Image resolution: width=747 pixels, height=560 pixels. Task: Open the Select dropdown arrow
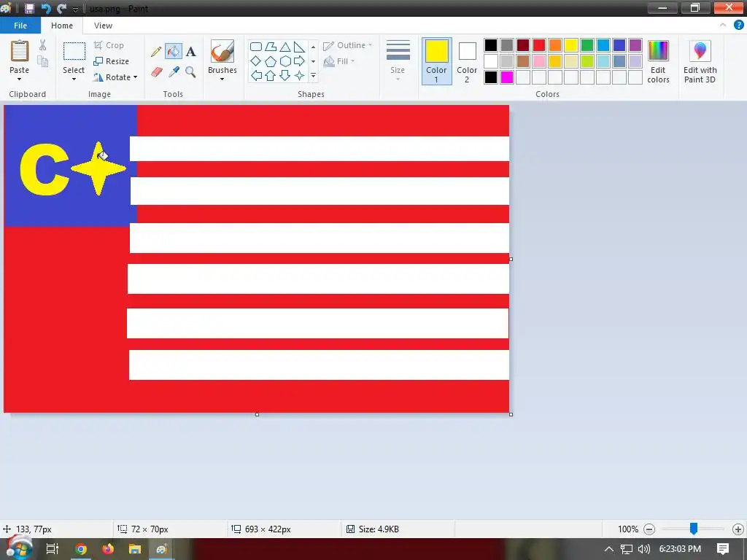(x=74, y=79)
